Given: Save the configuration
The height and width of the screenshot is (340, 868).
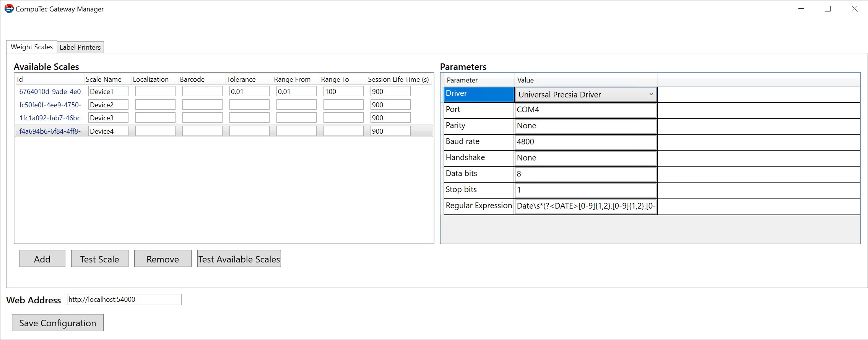Looking at the screenshot, I should tap(58, 323).
